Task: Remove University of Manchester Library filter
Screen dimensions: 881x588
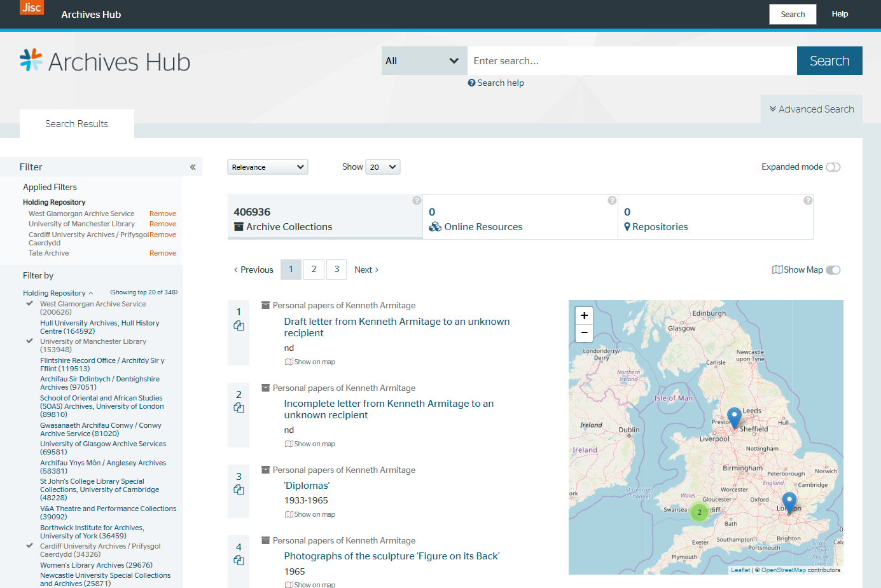Action: 163,224
